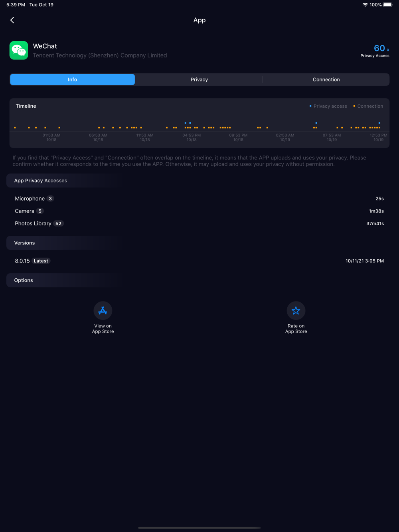Tap the 01:53 AM 10/18 timeline label

point(51,138)
